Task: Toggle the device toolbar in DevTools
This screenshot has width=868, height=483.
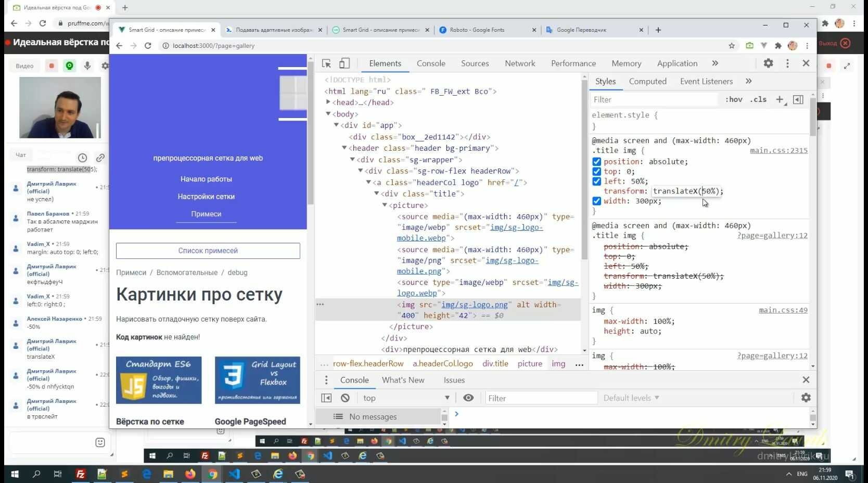Action: (x=344, y=63)
